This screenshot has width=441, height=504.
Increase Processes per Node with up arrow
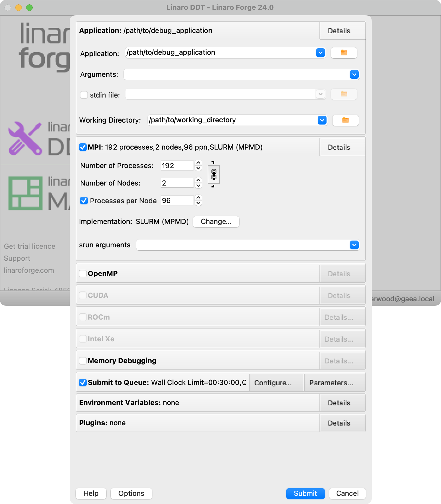pos(198,198)
